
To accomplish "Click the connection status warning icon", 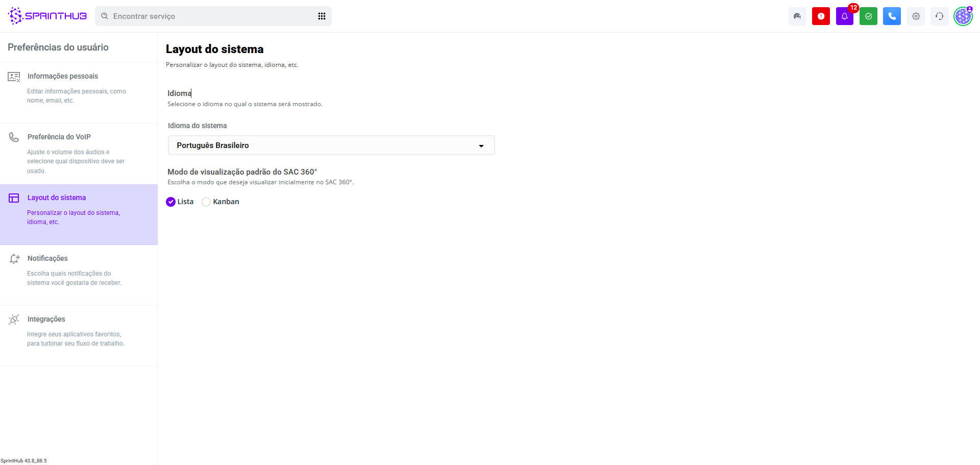I will click(797, 16).
